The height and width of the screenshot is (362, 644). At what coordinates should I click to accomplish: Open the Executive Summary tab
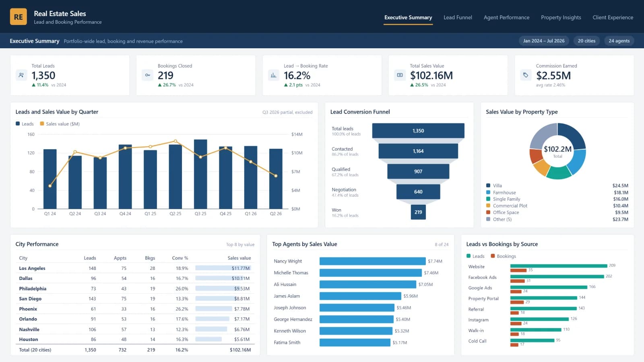(x=408, y=18)
